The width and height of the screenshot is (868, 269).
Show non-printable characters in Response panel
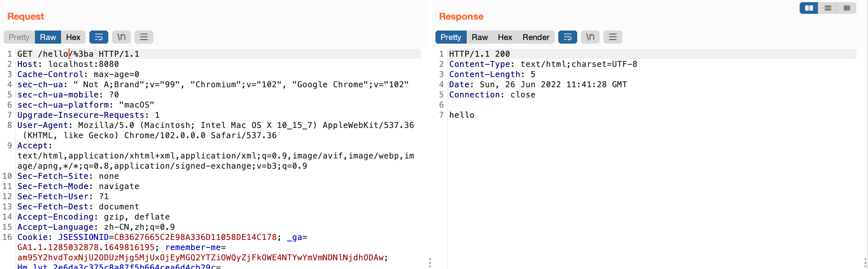click(x=590, y=37)
